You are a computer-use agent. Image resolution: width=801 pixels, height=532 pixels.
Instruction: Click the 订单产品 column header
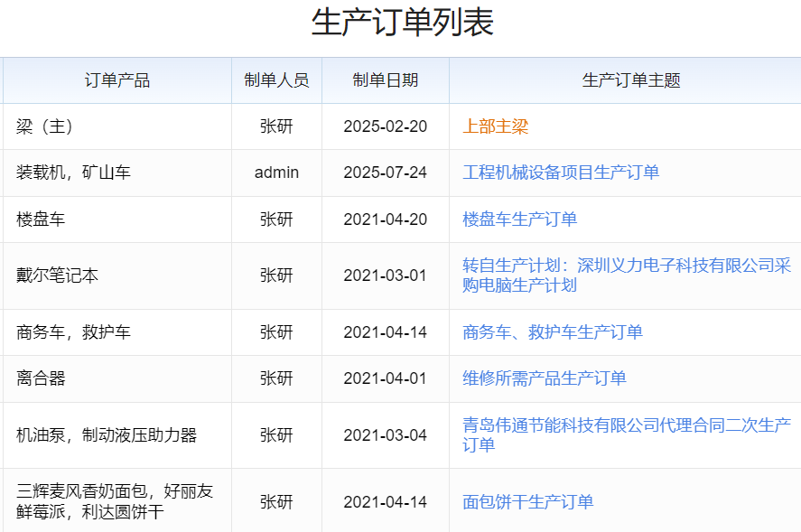pos(117,80)
